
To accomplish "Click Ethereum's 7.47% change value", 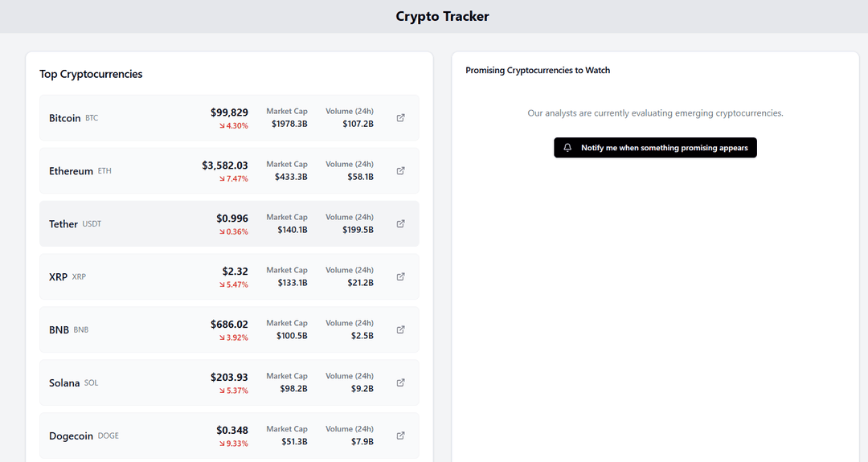I will click(x=237, y=178).
